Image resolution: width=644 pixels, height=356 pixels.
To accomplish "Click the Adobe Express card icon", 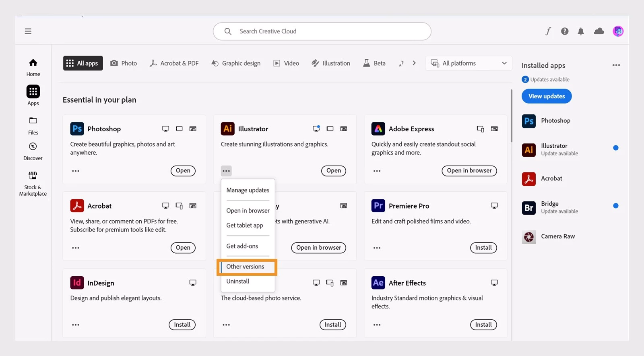I will click(378, 128).
